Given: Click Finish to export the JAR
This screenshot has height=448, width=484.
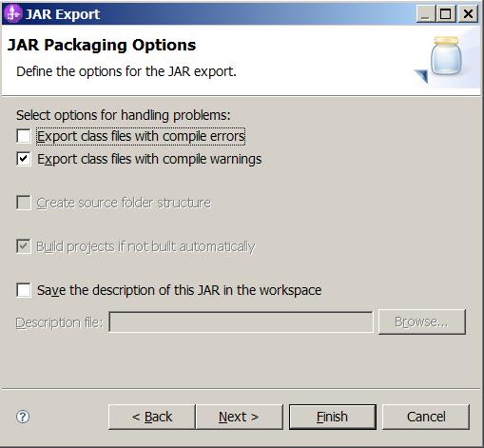Looking at the screenshot, I should click(x=333, y=417).
